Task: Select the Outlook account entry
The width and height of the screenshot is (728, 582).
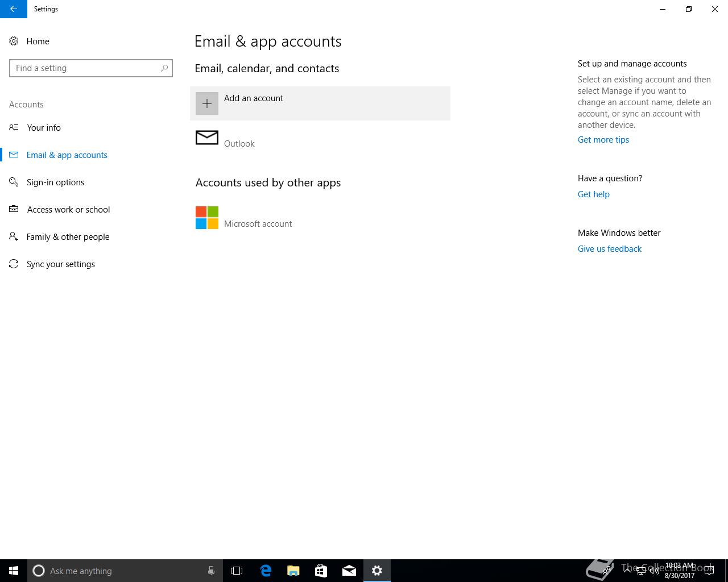Action: tap(320, 138)
